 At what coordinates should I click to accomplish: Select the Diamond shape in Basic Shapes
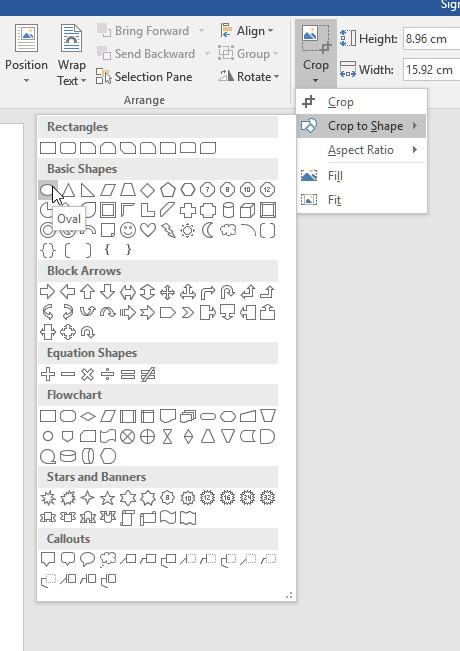click(148, 190)
